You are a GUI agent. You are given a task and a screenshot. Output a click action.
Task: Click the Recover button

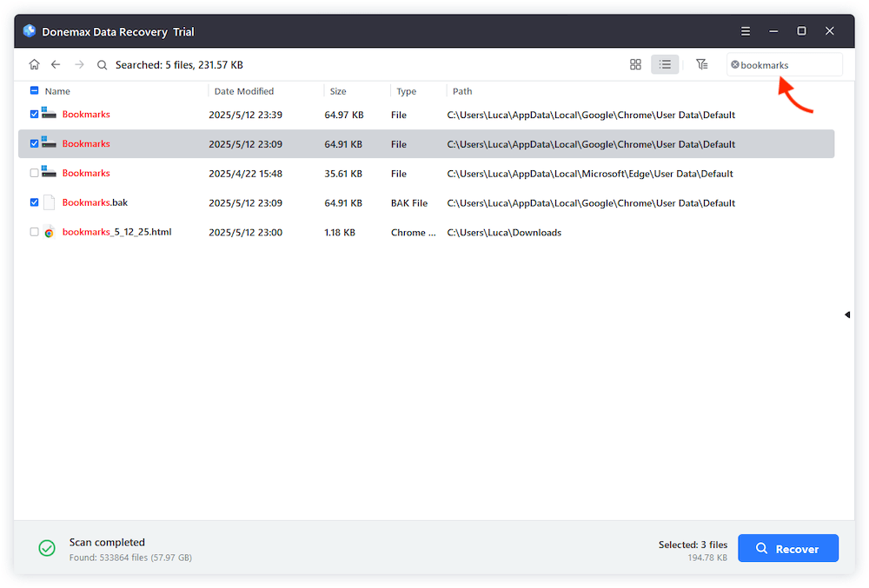[x=788, y=548]
